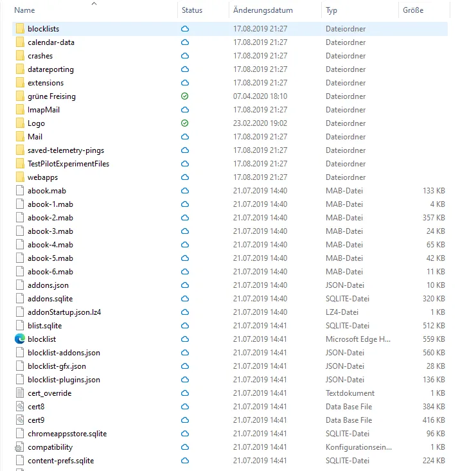
Task: Click the Microsoft Edge H... type cell
Action: tap(358, 339)
